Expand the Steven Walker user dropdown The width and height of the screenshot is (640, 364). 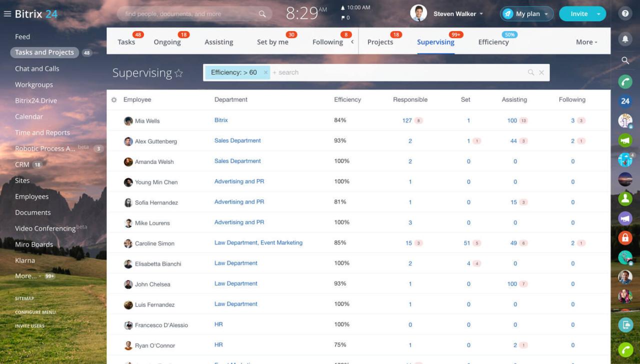pos(481,14)
